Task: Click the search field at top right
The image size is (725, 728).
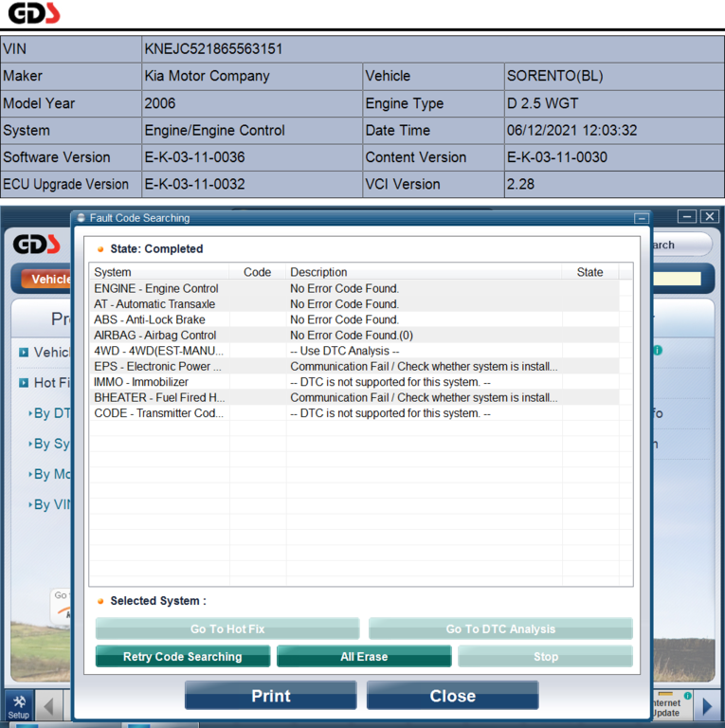Action: coord(681,245)
